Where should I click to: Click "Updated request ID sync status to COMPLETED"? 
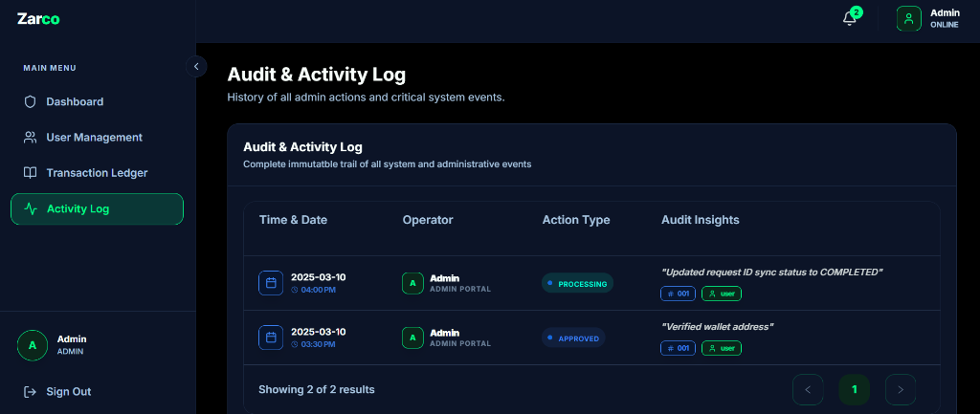pos(772,272)
